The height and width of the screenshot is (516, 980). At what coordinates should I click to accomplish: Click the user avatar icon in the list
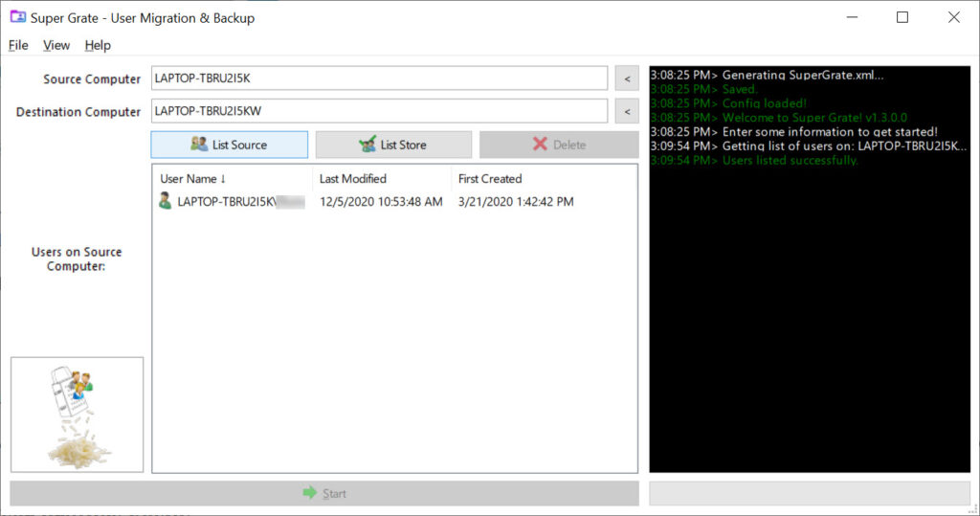[165, 201]
